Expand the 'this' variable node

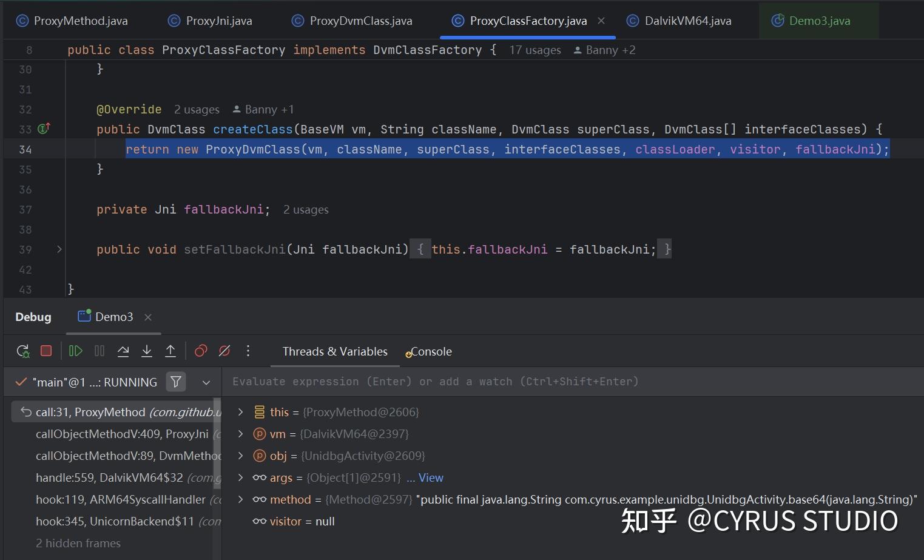pyautogui.click(x=240, y=412)
